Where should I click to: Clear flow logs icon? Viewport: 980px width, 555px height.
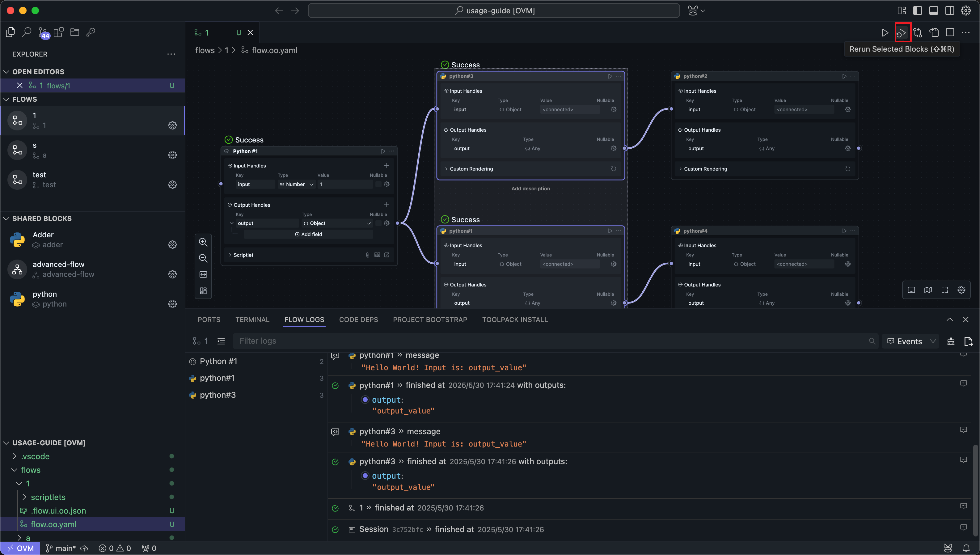tap(951, 341)
